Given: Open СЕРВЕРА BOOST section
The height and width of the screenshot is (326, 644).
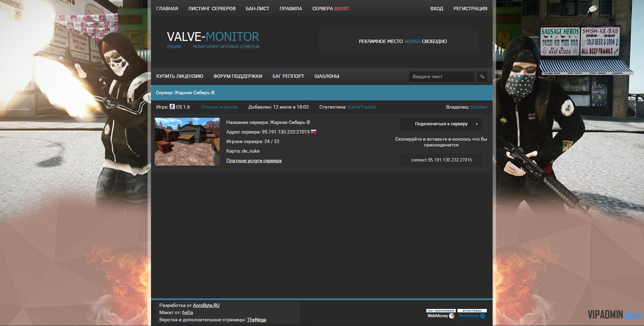Looking at the screenshot, I should click(331, 9).
